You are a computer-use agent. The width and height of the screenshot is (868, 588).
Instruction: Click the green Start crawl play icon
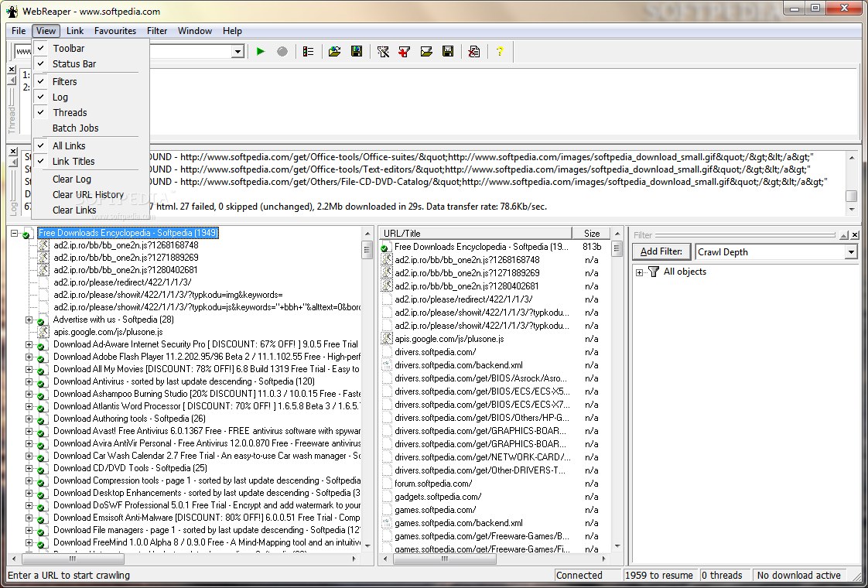(x=261, y=52)
